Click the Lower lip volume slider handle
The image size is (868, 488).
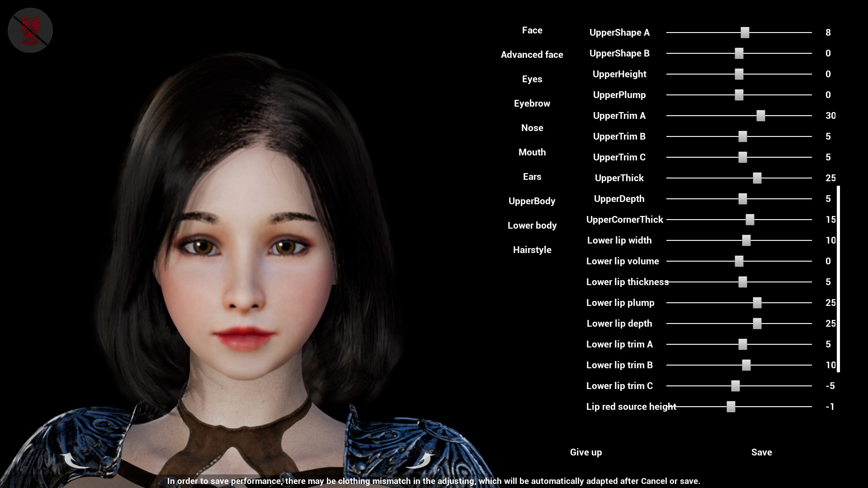pyautogui.click(x=739, y=261)
